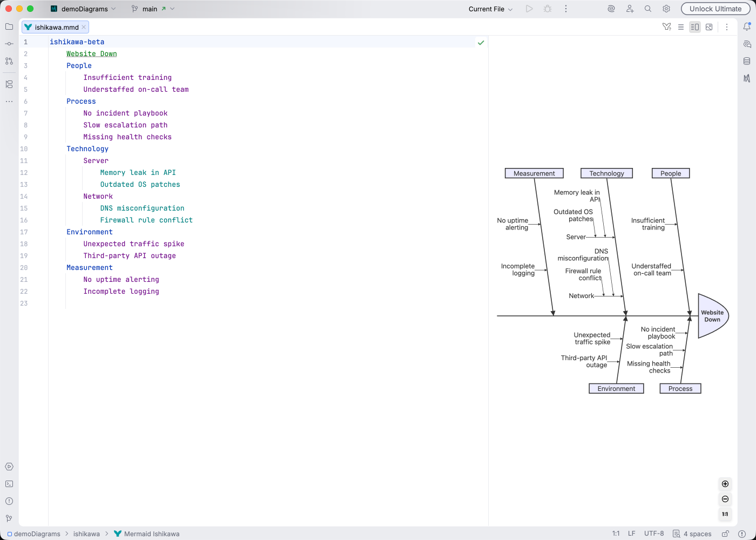This screenshot has width=756, height=540.
Task: Open the Database tool window
Action: coord(746,60)
